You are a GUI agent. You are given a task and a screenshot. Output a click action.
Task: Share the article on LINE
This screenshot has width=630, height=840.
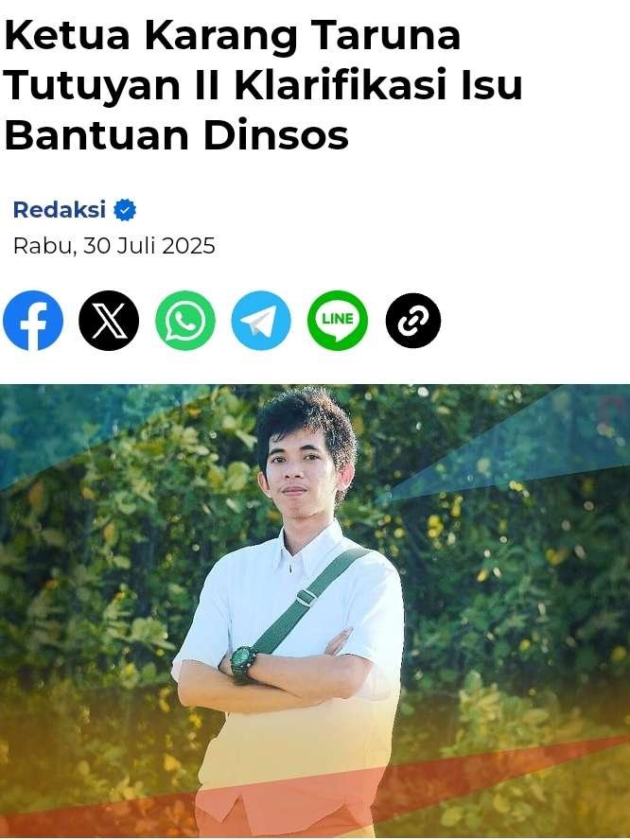pyautogui.click(x=338, y=321)
